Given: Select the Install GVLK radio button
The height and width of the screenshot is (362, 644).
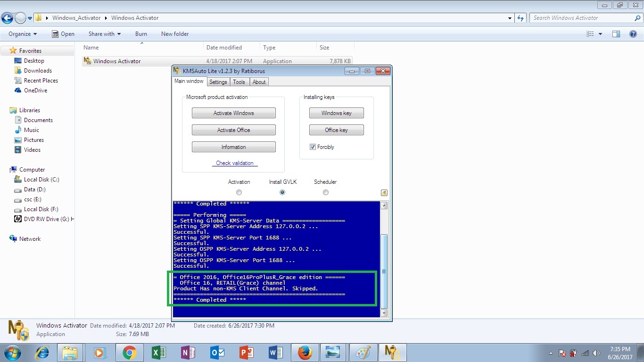Looking at the screenshot, I should pyautogui.click(x=282, y=192).
